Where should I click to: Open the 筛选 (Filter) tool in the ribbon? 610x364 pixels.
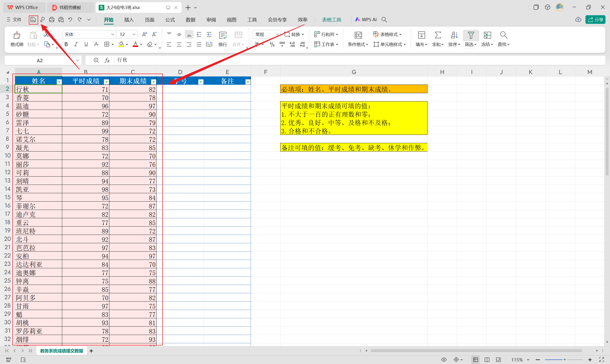(x=470, y=39)
